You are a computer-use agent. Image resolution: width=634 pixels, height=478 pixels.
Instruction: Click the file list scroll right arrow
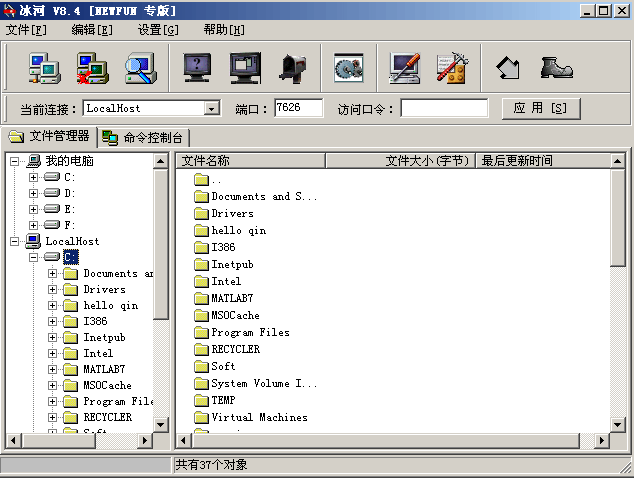pyautogui.click(x=602, y=440)
